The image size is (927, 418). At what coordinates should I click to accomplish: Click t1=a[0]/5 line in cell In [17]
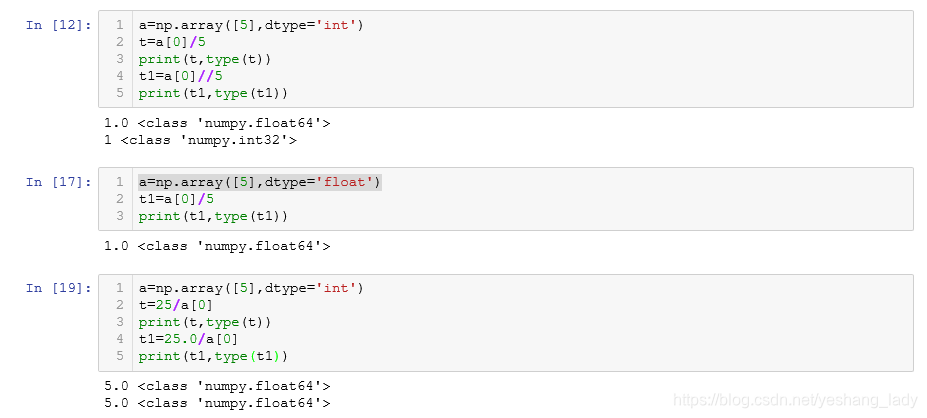177,199
